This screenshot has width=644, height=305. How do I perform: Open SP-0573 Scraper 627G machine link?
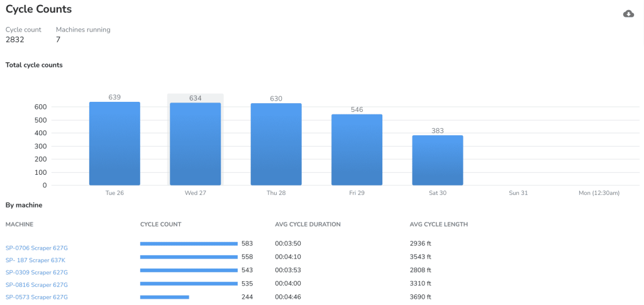pyautogui.click(x=36, y=297)
